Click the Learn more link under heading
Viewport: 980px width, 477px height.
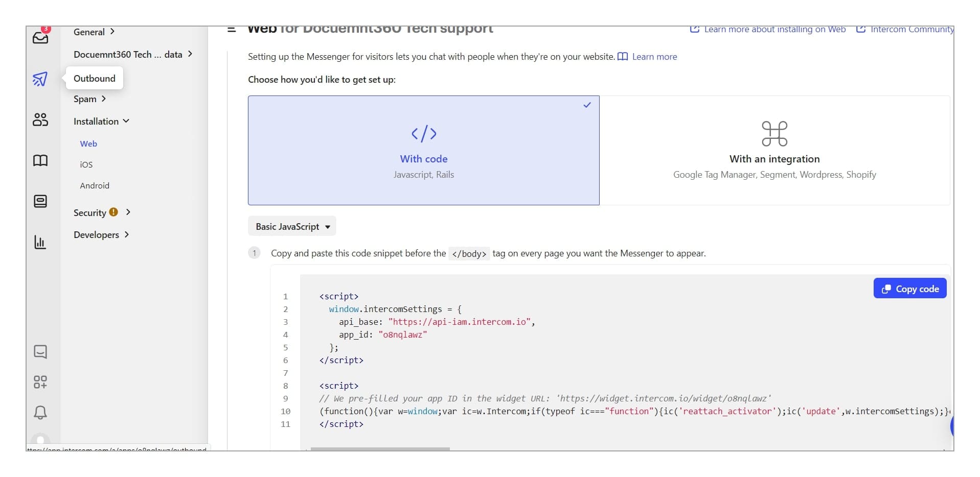(654, 57)
